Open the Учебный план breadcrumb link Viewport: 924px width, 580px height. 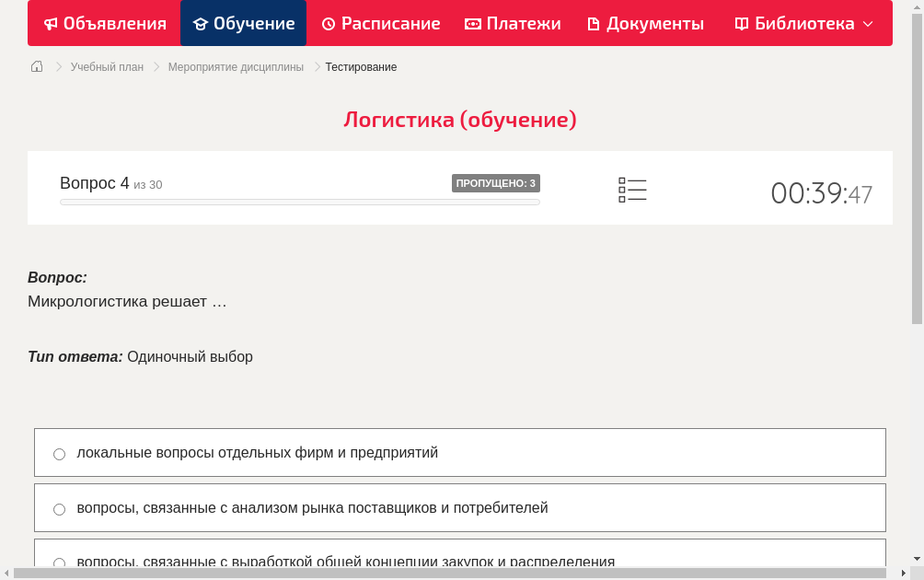point(109,66)
